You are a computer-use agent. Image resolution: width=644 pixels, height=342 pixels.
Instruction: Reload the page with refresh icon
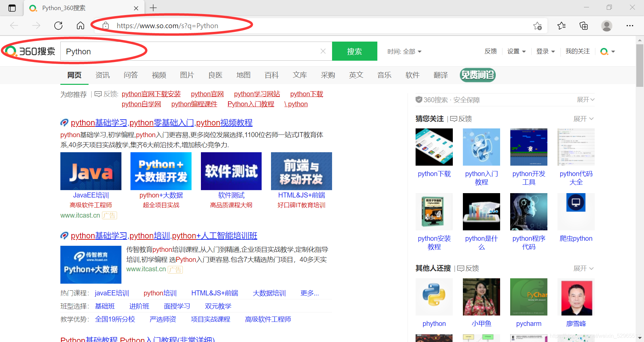pyautogui.click(x=58, y=25)
